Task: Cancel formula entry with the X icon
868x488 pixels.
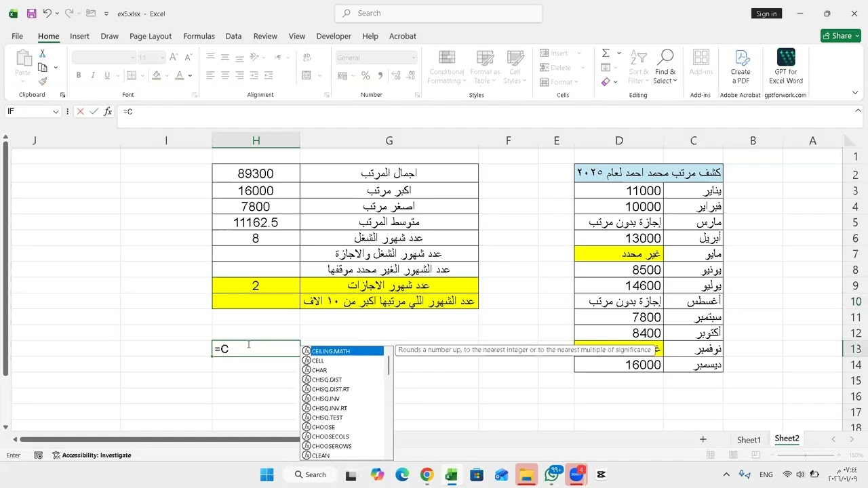Action: [x=80, y=111]
